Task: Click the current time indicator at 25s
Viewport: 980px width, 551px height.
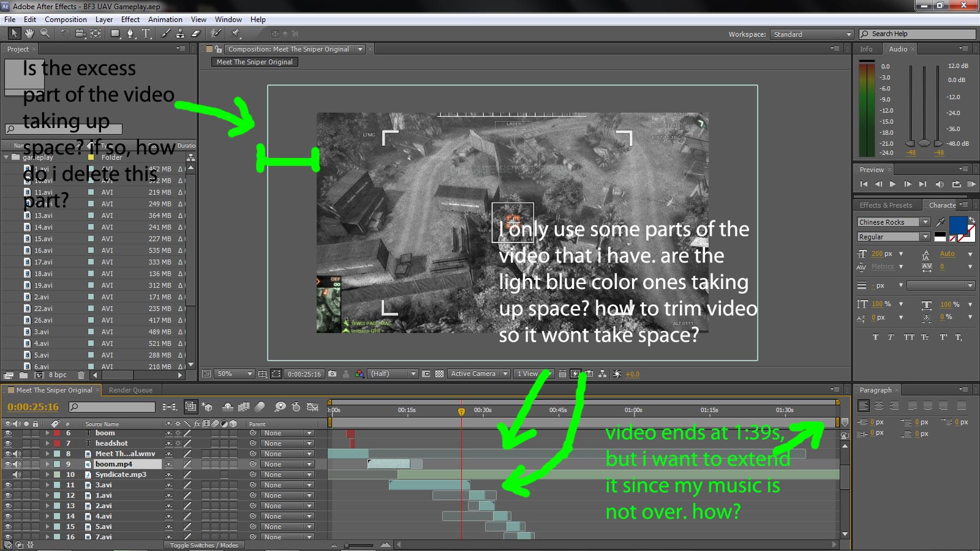Action: [462, 411]
